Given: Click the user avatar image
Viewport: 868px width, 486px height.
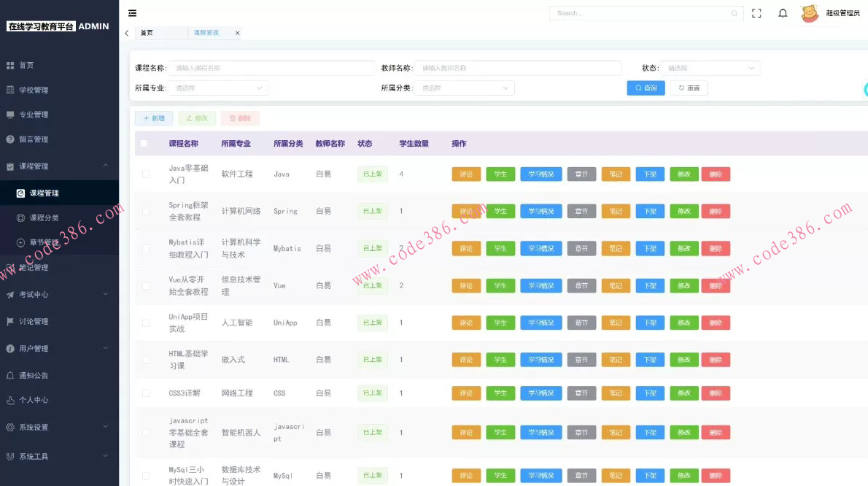Looking at the screenshot, I should click(x=810, y=13).
